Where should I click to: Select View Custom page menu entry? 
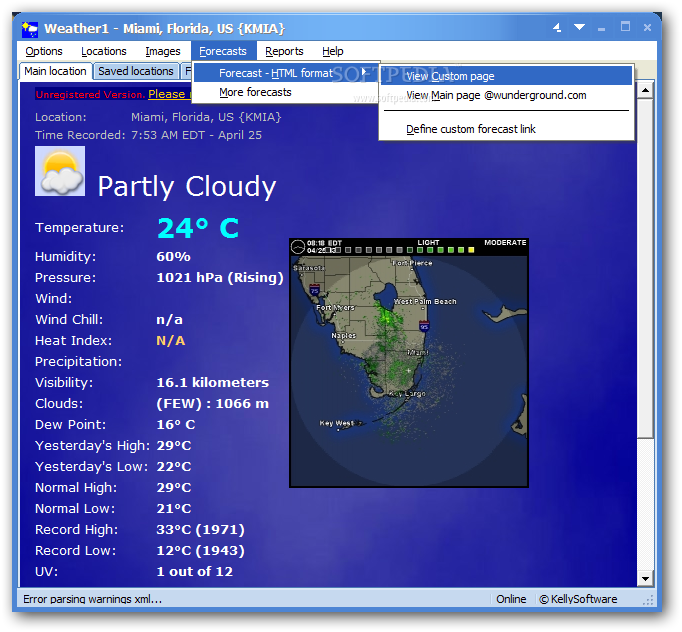pyautogui.click(x=450, y=76)
